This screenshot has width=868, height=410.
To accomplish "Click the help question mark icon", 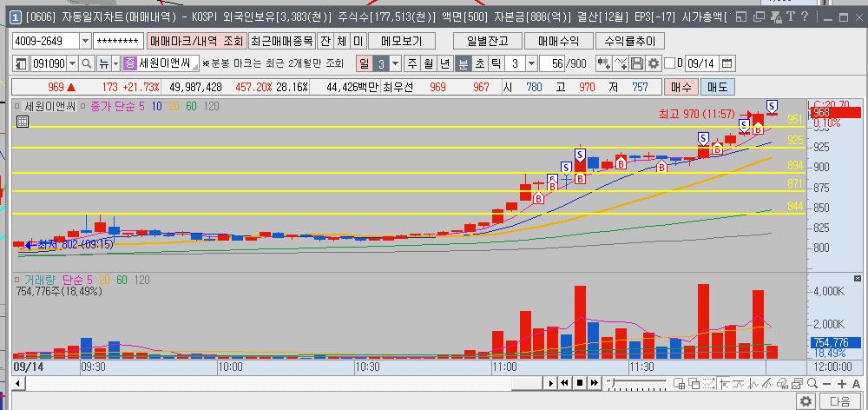I will point(805,17).
